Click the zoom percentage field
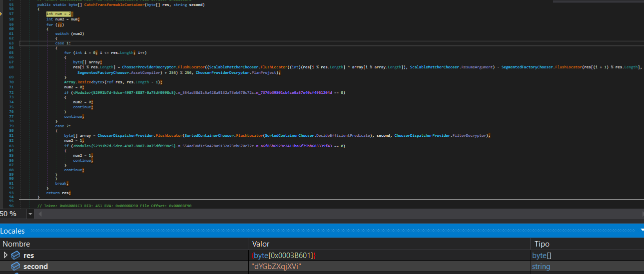This screenshot has height=274, width=644. (12, 214)
